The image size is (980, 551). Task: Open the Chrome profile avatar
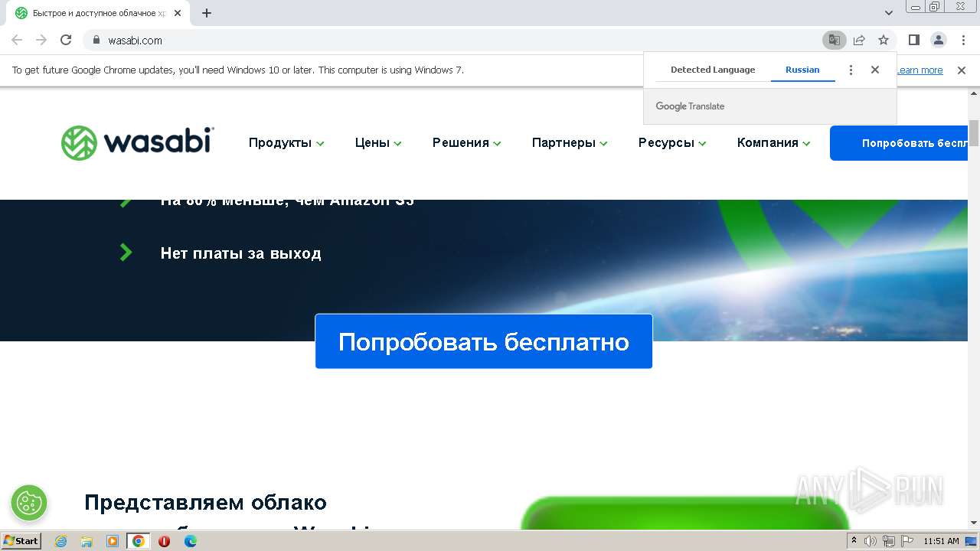939,40
